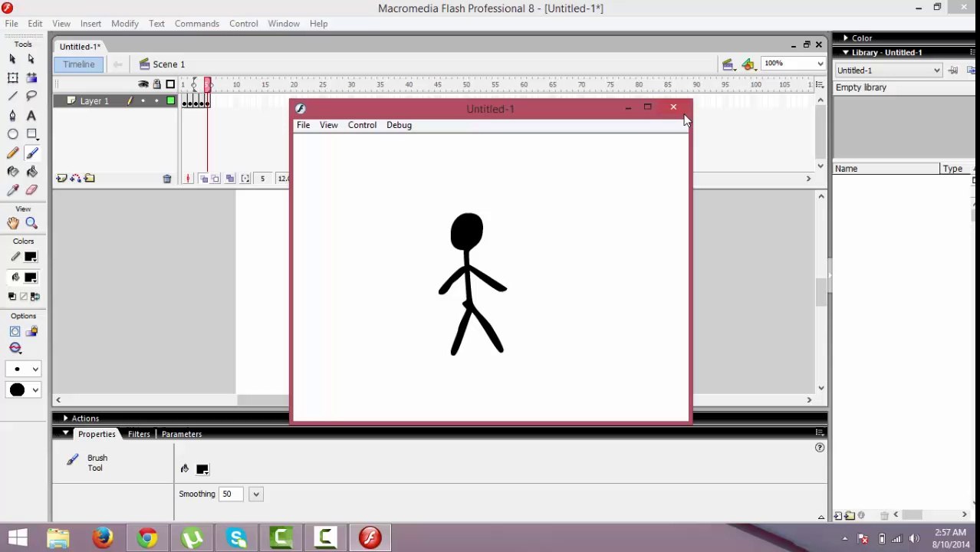Activate the Zoom magnifier tool
The image size is (980, 552).
[x=31, y=223]
